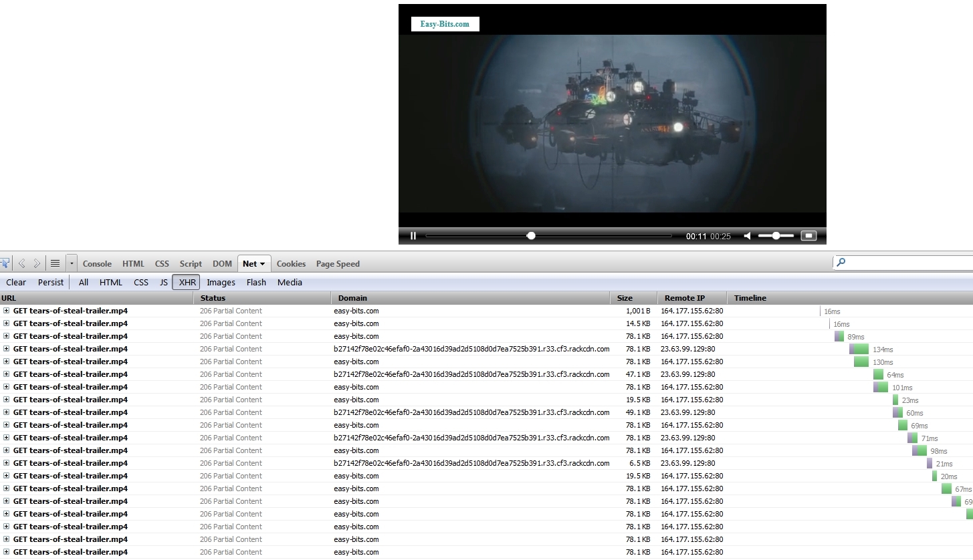
Task: Filter requests by All
Action: 84,282
